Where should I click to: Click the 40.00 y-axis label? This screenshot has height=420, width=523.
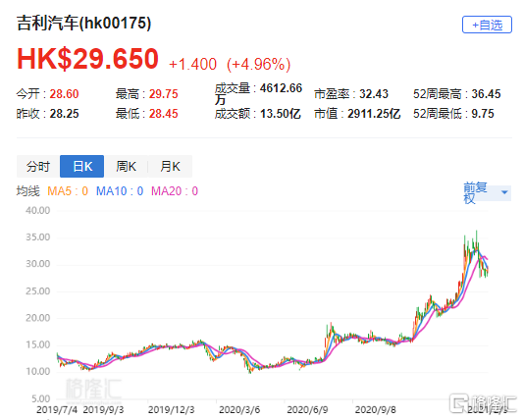(x=37, y=211)
